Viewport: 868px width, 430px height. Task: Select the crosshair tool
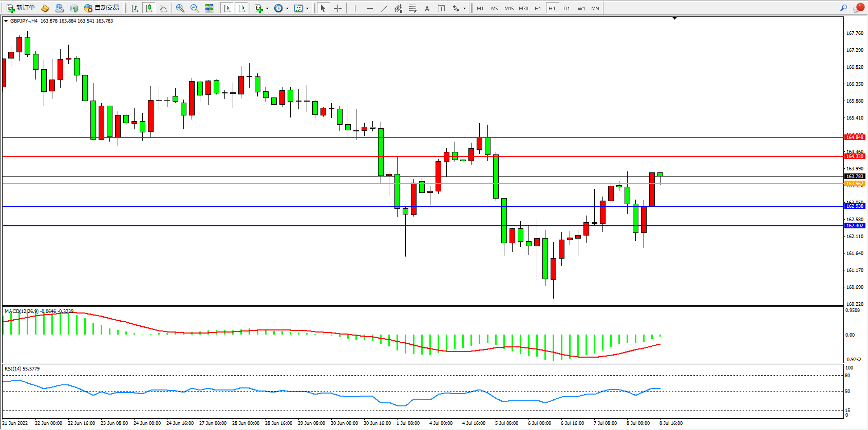pyautogui.click(x=337, y=8)
